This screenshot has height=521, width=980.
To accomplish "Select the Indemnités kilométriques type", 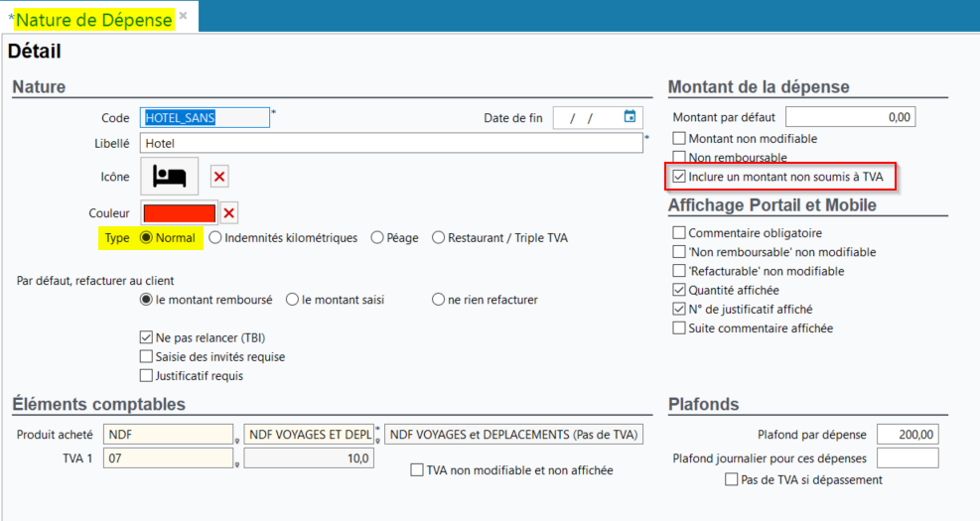I will (x=215, y=238).
